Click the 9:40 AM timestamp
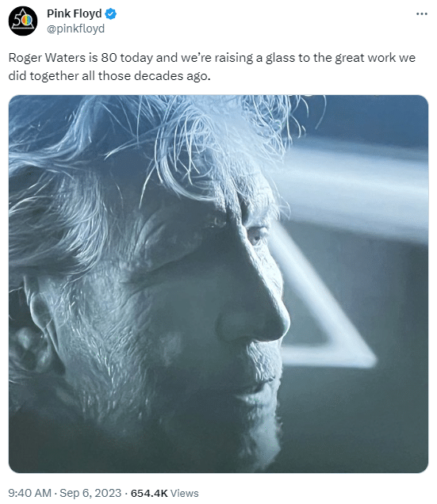This screenshot has height=504, width=437. (29, 493)
